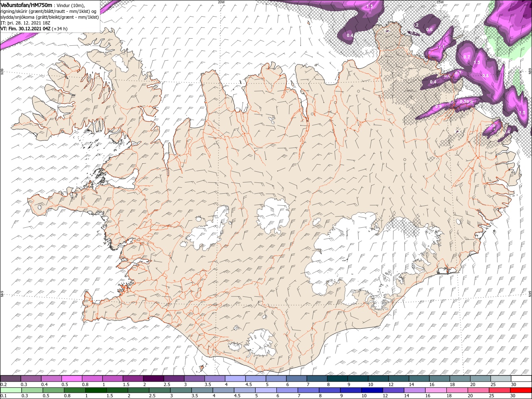532x399 pixels.
Task: Pick the pure red swatch above 30 in the rain legend
Action: [521, 390]
